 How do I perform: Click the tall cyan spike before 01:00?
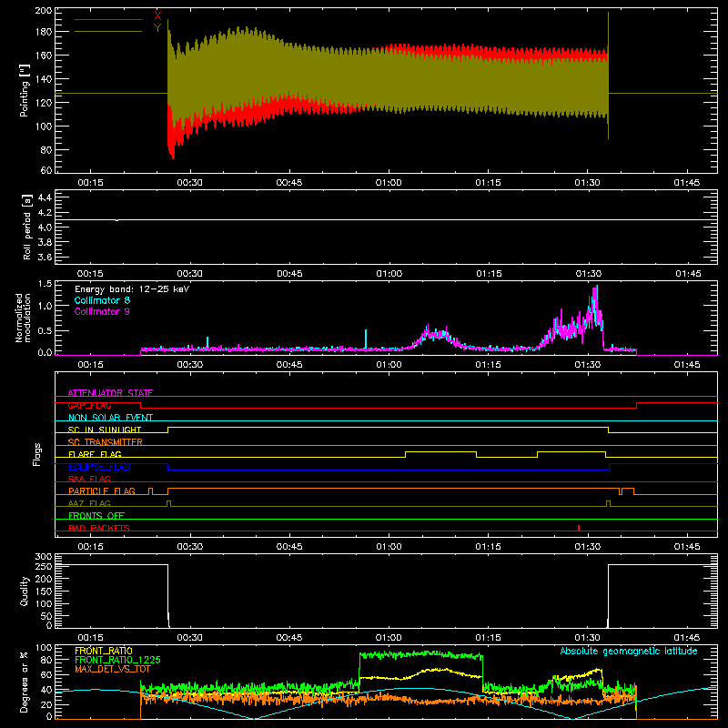point(366,339)
